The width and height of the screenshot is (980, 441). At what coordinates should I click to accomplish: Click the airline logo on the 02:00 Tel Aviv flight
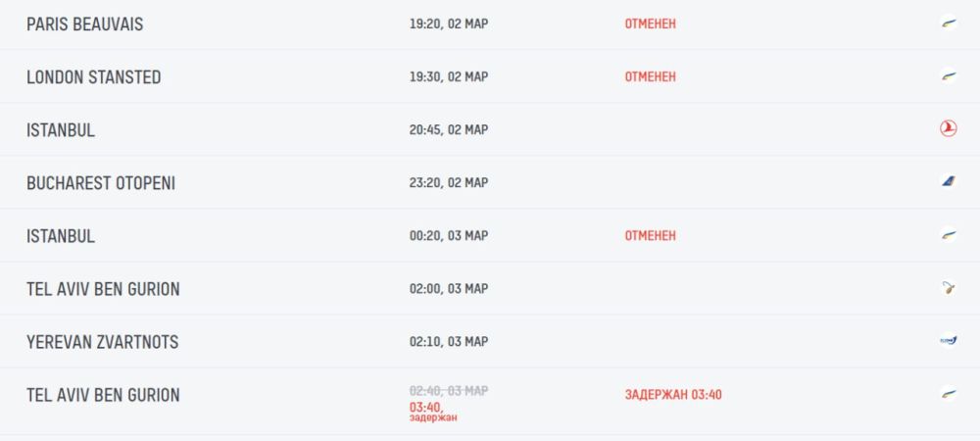point(948,288)
